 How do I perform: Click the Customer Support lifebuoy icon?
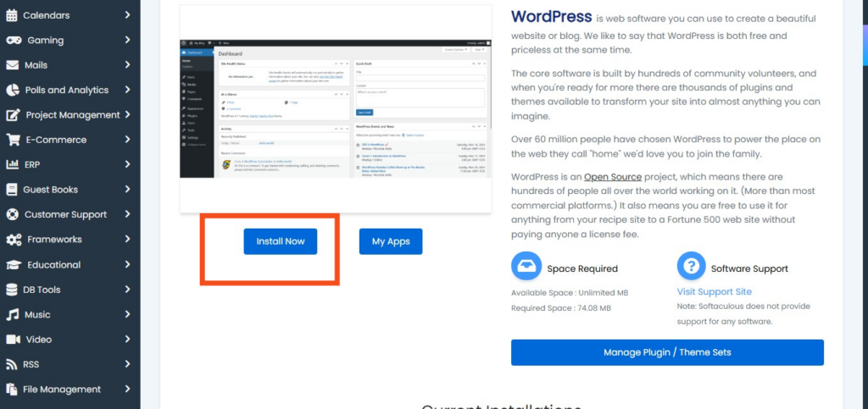(x=12, y=214)
